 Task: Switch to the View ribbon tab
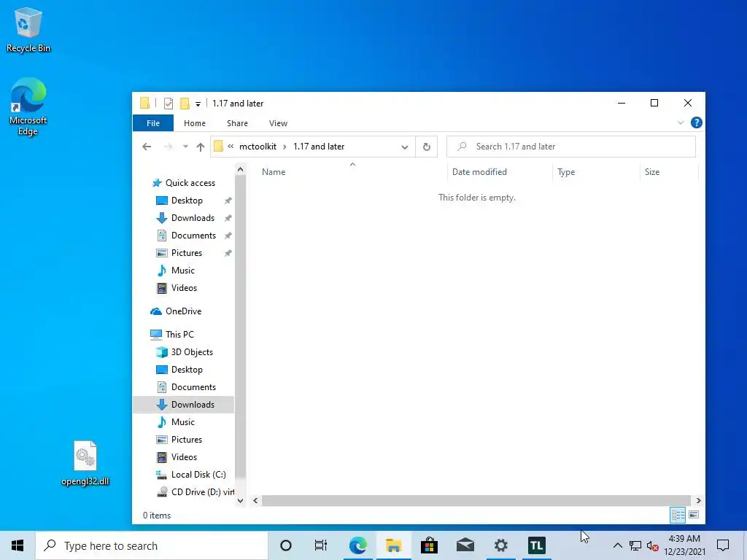click(x=278, y=123)
